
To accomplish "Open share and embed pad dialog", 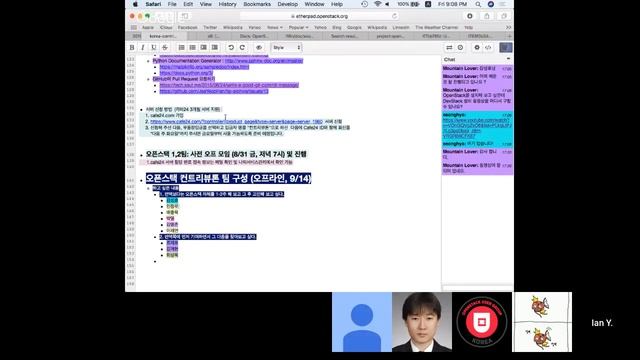I will 488,48.
